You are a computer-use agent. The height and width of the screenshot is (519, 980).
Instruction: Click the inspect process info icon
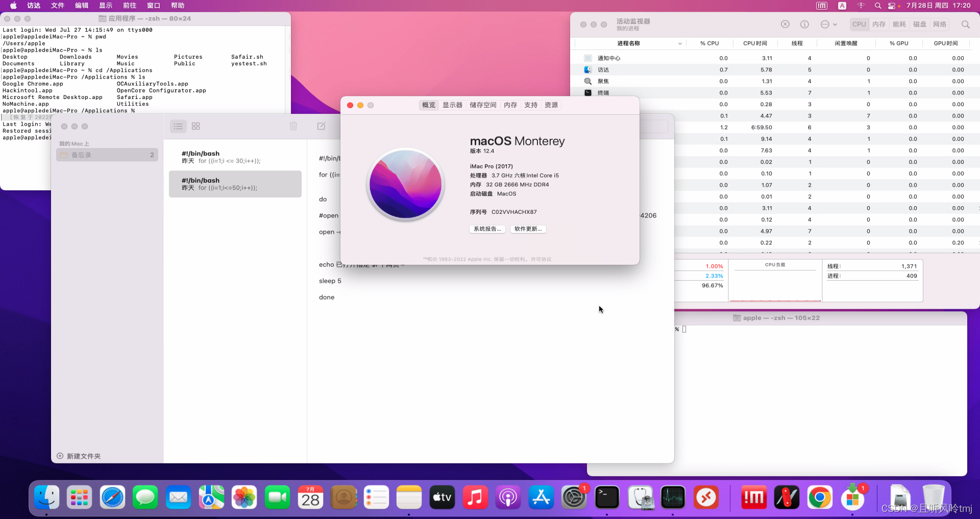pos(804,24)
